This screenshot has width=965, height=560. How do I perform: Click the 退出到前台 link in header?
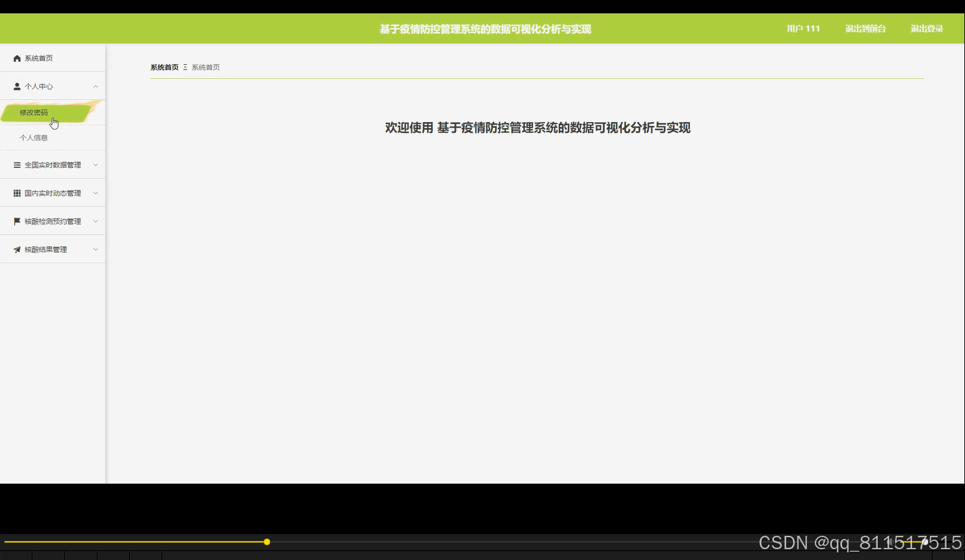click(x=865, y=28)
